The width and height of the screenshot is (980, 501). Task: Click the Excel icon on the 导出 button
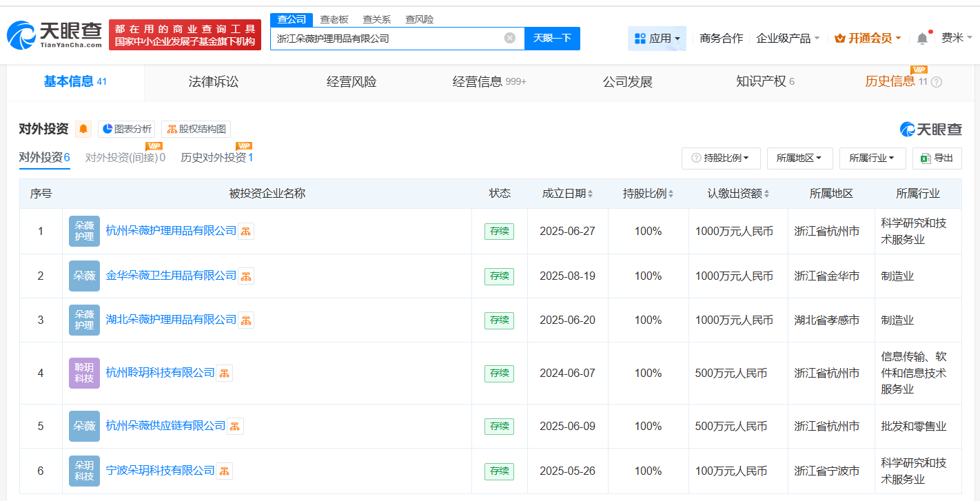(x=926, y=158)
